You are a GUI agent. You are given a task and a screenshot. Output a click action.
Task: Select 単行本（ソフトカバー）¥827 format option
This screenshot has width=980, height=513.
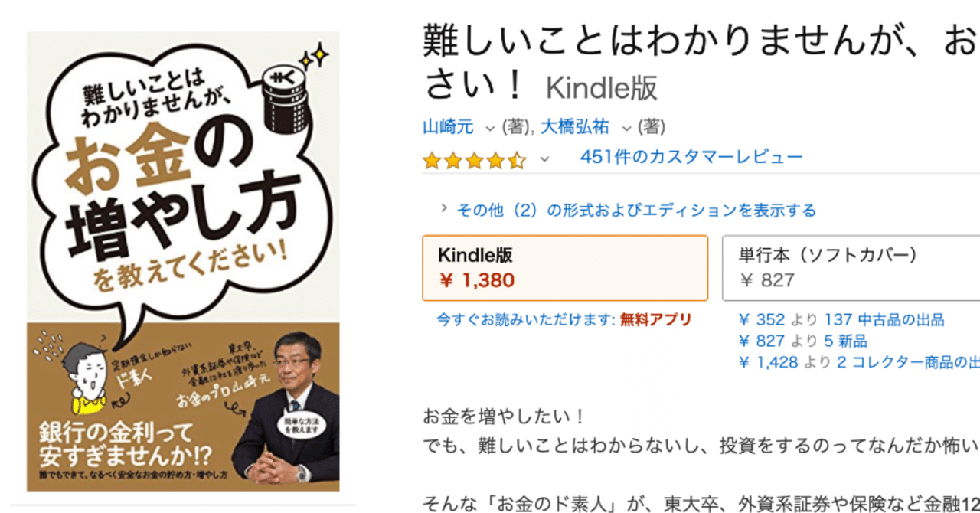[x=851, y=268]
